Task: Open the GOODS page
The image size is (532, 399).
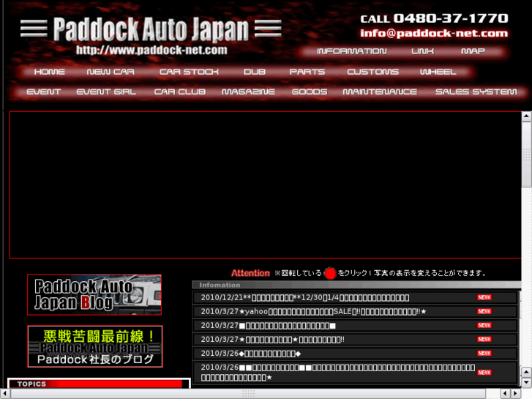Action: (310, 92)
